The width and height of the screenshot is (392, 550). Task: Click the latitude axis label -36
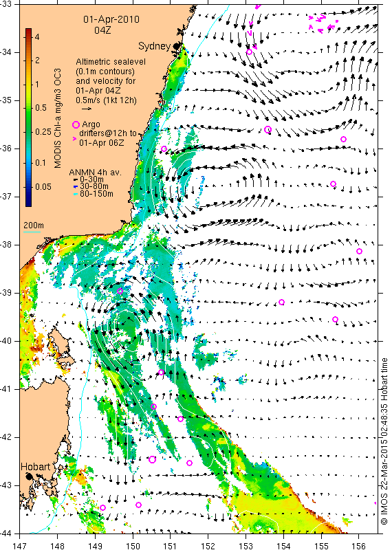coord(6,148)
